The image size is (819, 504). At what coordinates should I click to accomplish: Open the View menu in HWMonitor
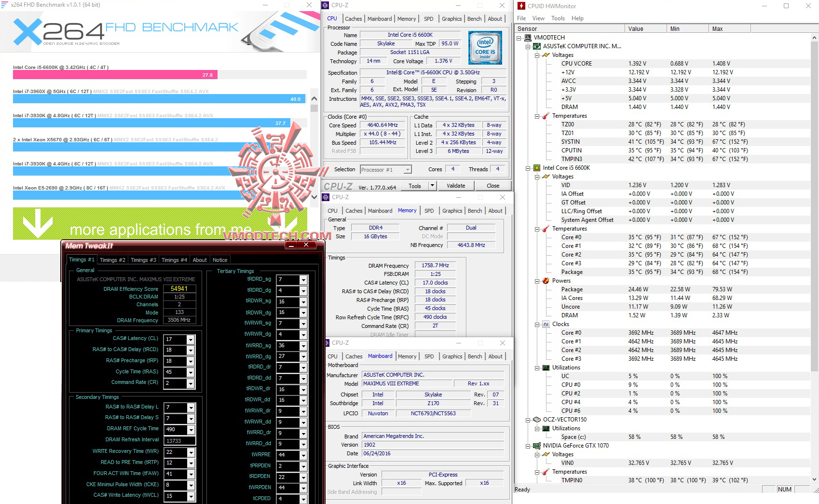(x=538, y=18)
